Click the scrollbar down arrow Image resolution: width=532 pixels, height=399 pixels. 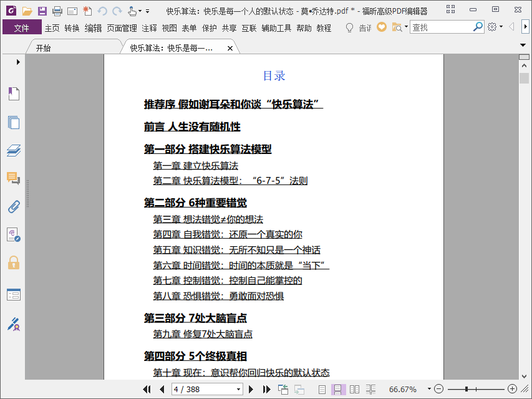pyautogui.click(x=524, y=377)
